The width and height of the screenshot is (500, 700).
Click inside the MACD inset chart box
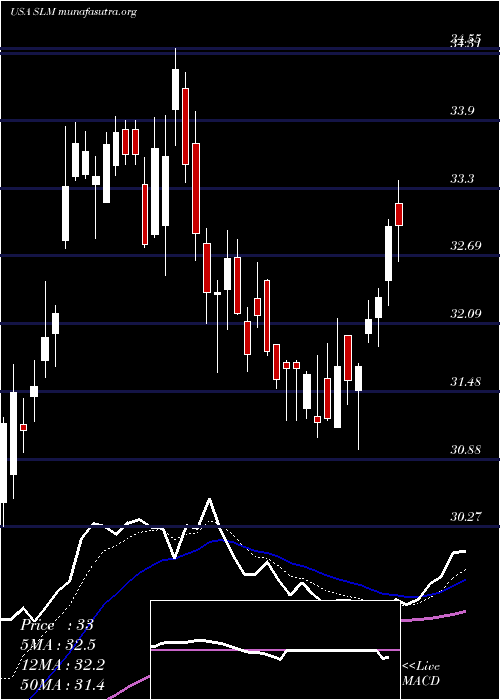(275, 650)
